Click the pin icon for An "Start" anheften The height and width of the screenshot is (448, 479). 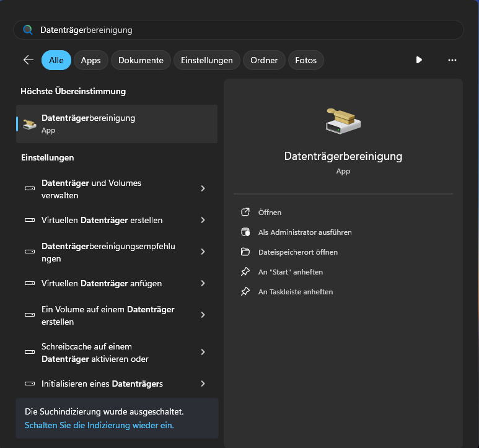(x=245, y=271)
